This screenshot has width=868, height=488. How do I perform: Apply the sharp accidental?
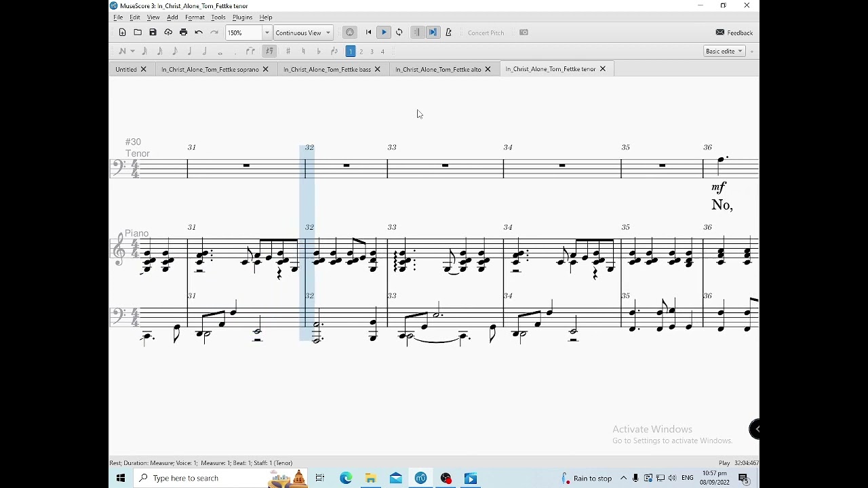[288, 51]
